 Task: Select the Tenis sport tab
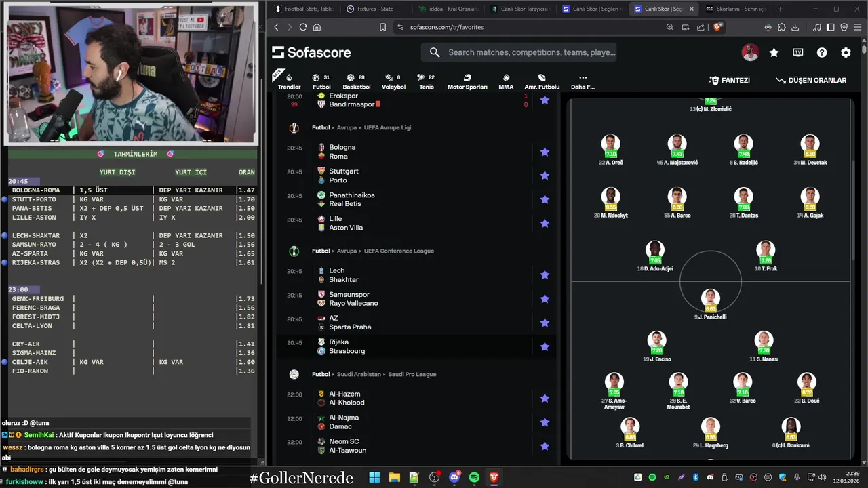coord(427,81)
